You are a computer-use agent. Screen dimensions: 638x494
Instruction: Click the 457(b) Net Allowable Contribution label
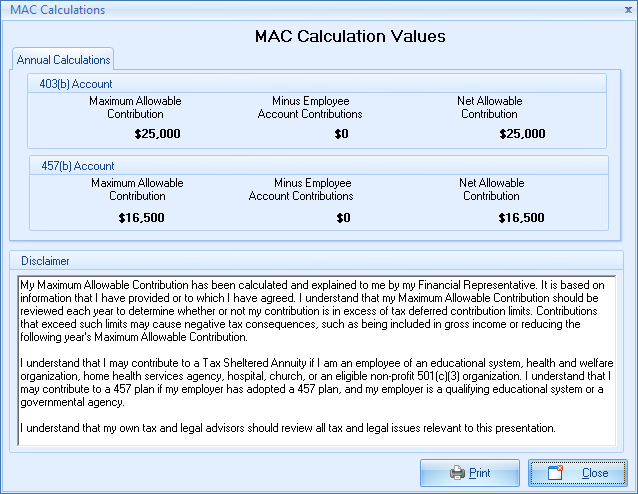pos(491,190)
